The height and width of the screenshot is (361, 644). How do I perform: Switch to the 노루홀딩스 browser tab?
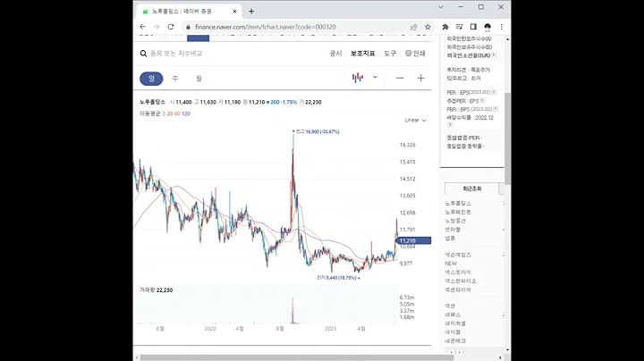pos(188,12)
